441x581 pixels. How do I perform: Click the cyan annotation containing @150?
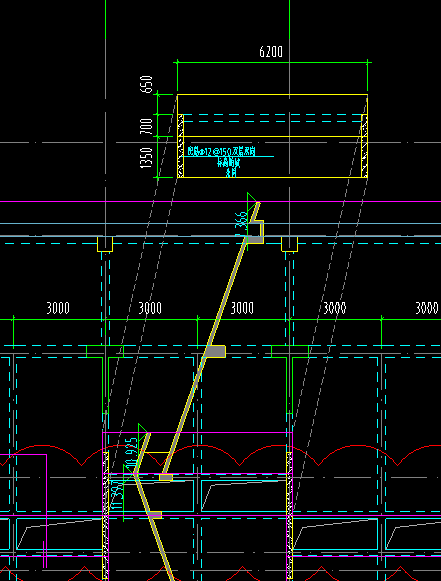[222, 152]
